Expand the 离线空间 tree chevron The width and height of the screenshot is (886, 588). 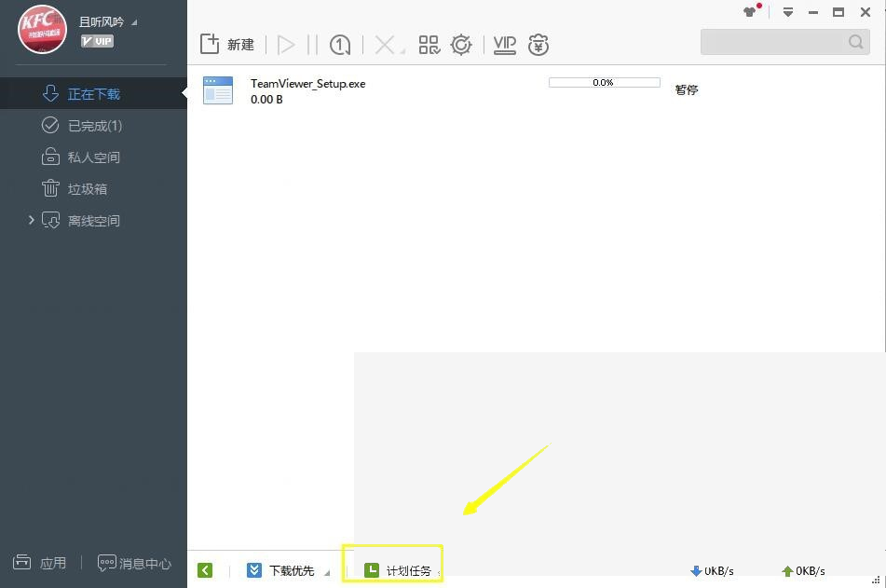[31, 220]
